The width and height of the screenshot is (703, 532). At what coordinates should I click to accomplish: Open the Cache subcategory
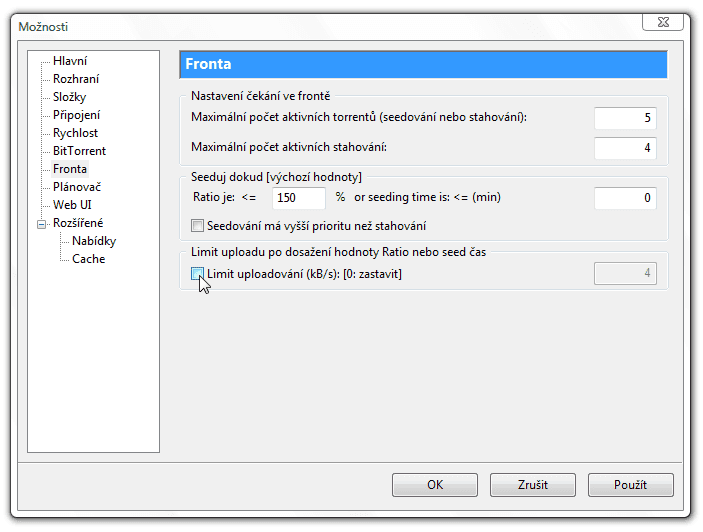coord(88,259)
